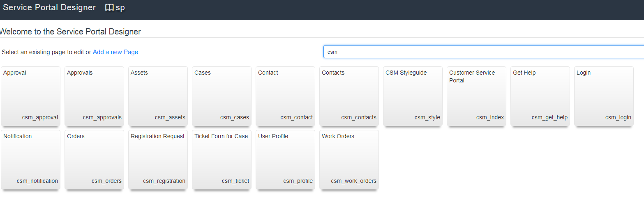Open the Contacts page tile
Screen dimensions: 644x205
click(349, 96)
